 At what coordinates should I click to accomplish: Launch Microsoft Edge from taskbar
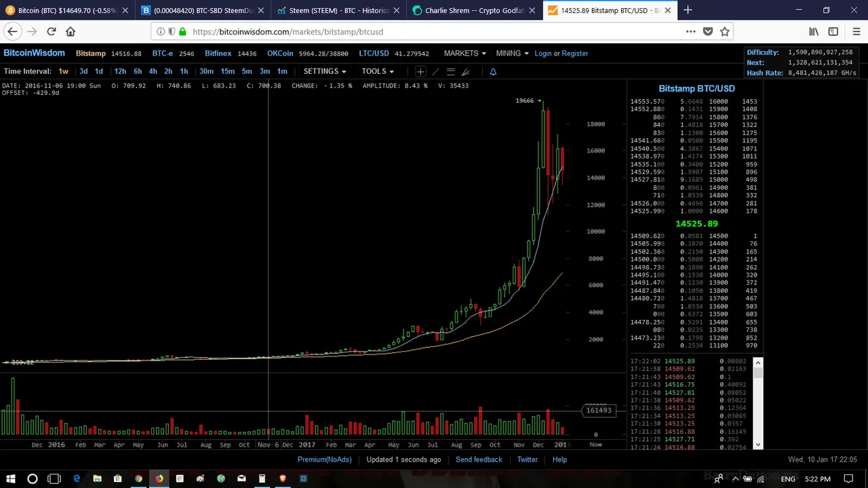(x=77, y=479)
